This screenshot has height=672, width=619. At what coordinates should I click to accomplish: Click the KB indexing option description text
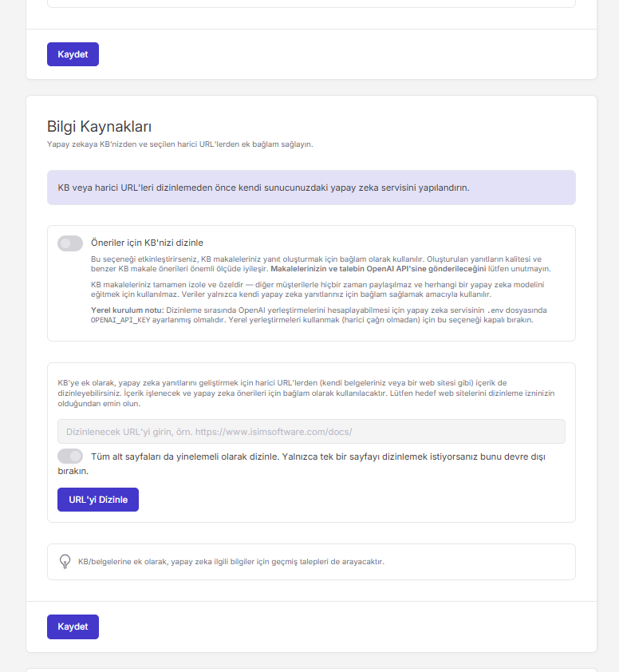click(x=321, y=264)
